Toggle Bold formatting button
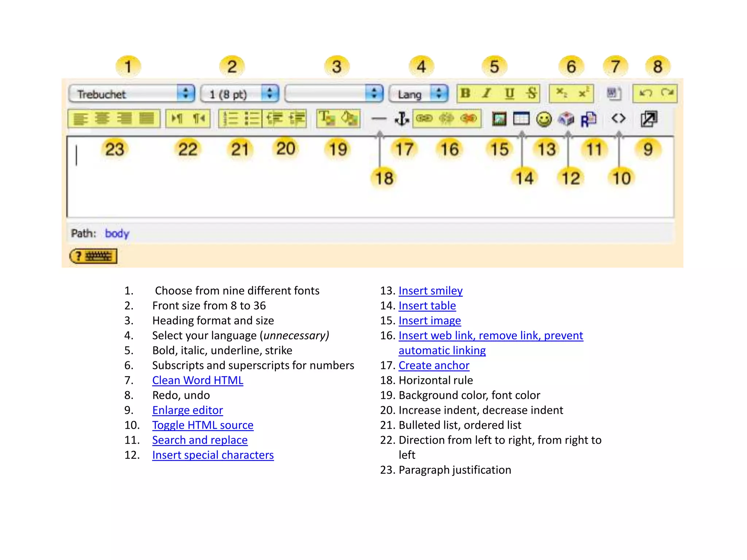Viewport: 747px width, 560px height. point(465,93)
